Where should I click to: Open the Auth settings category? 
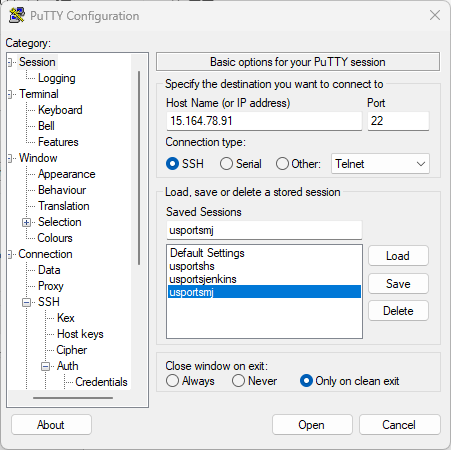(x=68, y=366)
